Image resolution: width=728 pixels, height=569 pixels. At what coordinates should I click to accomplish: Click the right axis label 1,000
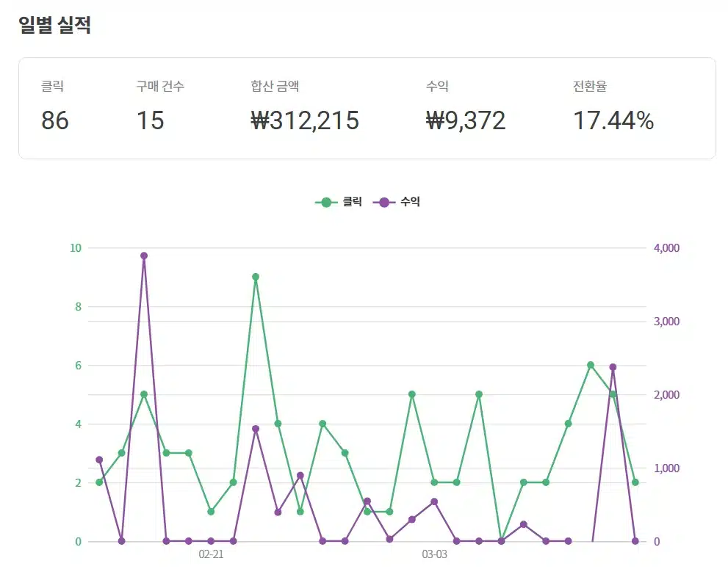(667, 468)
